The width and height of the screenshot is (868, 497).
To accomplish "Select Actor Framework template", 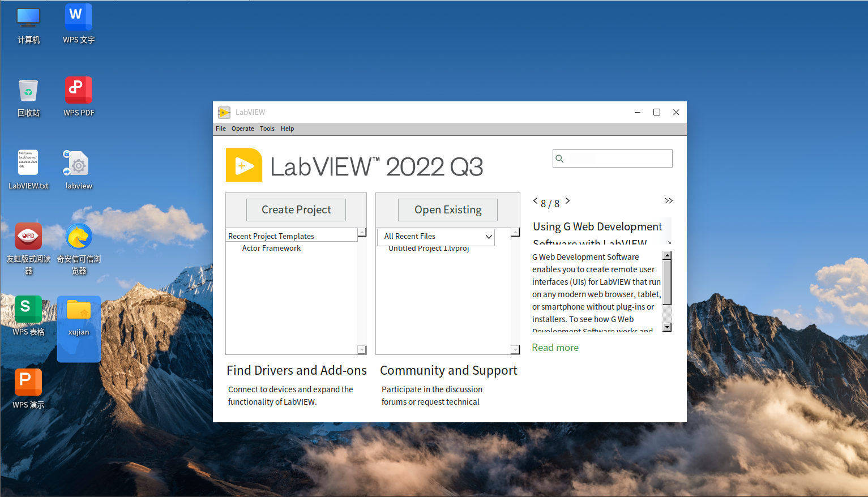I will 271,248.
